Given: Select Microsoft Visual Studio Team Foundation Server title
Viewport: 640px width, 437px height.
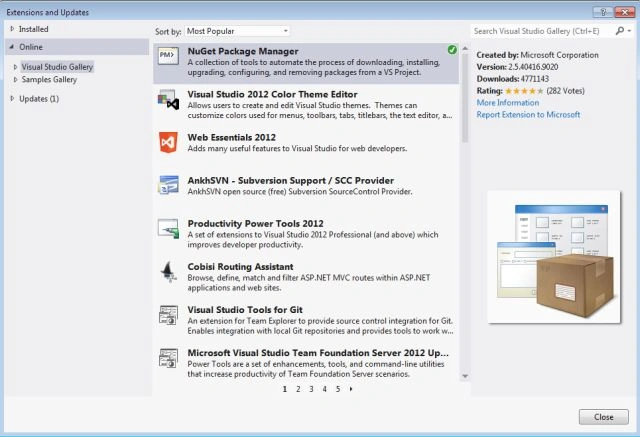Looking at the screenshot, I should 318,353.
